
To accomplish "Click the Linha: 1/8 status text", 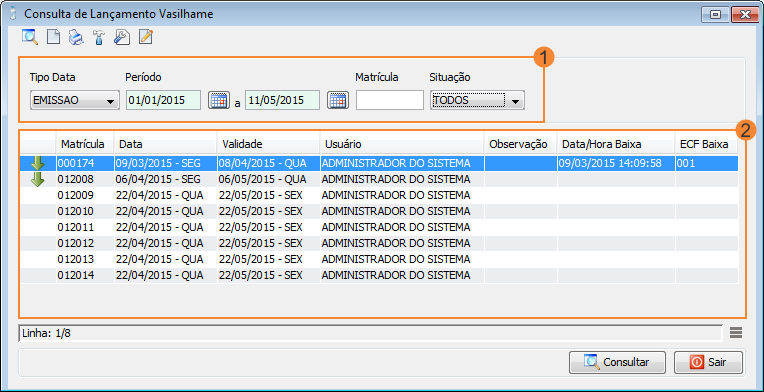I will (x=47, y=333).
